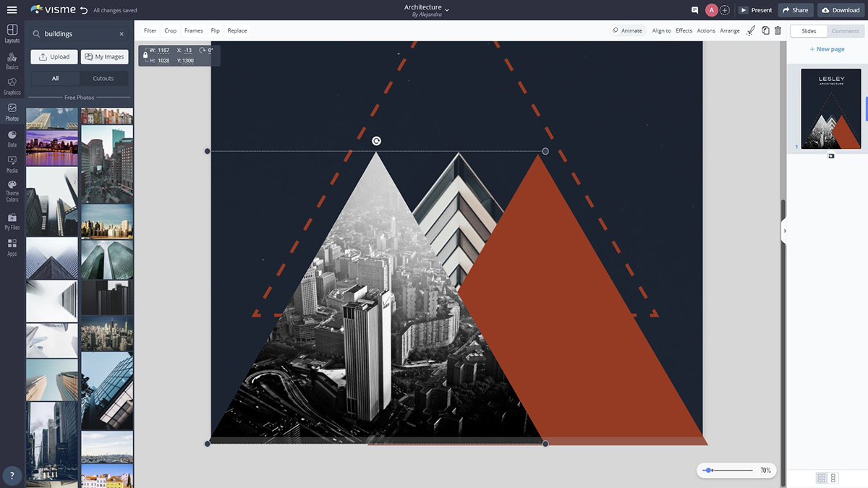
Task: Click the Download button
Action: coord(841,10)
